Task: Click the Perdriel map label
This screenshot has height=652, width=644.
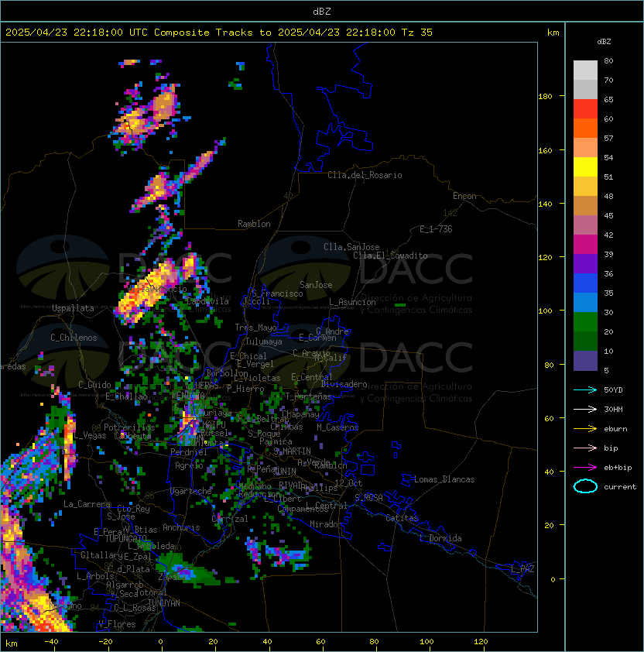Action: coord(189,452)
